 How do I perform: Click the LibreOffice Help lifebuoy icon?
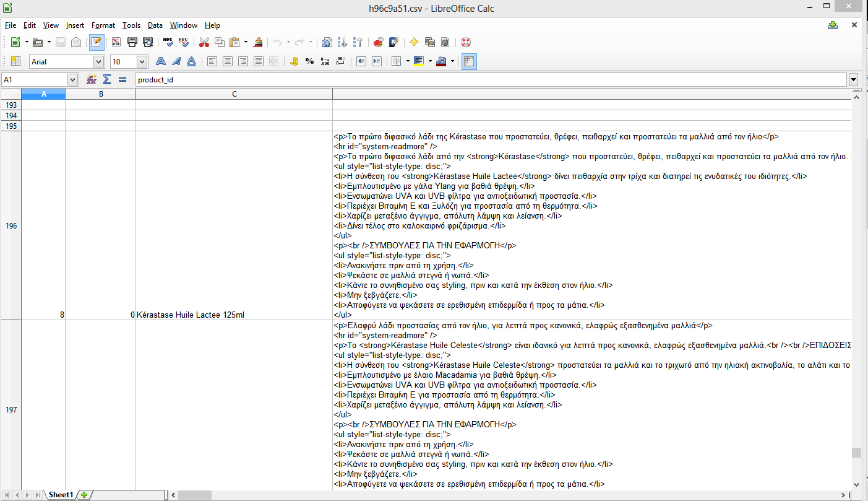[466, 42]
